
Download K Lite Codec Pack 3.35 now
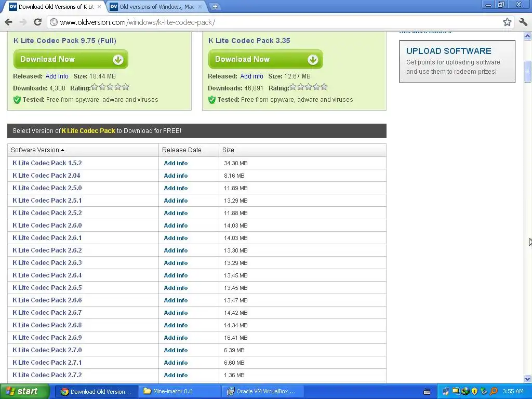tap(265, 59)
